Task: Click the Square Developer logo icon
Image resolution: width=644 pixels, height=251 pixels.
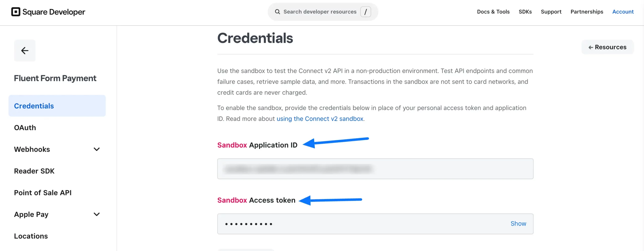Action: point(16,12)
